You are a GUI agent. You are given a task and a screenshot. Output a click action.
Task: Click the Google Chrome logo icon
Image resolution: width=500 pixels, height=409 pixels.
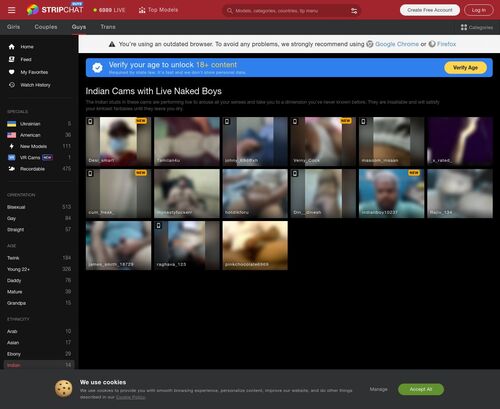pyautogui.click(x=370, y=44)
